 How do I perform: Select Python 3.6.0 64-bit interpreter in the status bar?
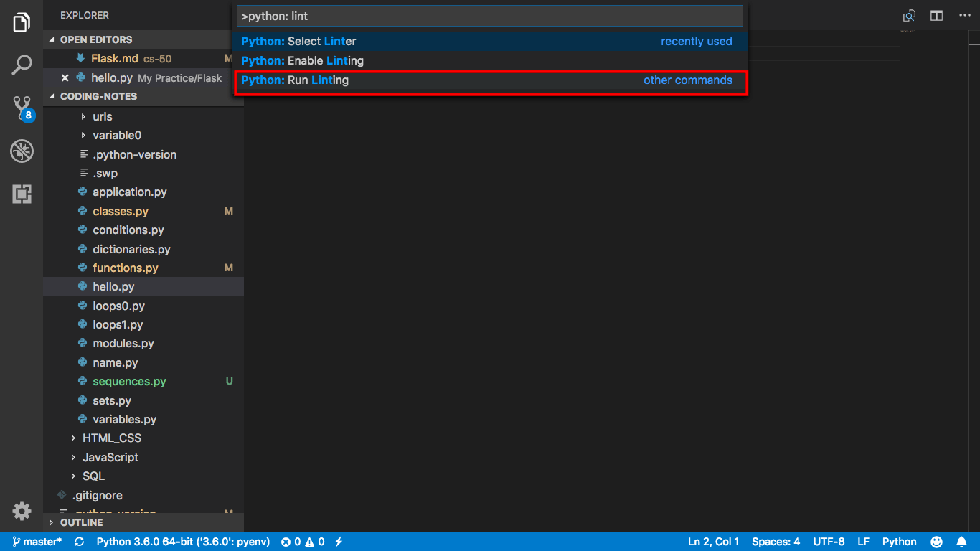(x=183, y=542)
